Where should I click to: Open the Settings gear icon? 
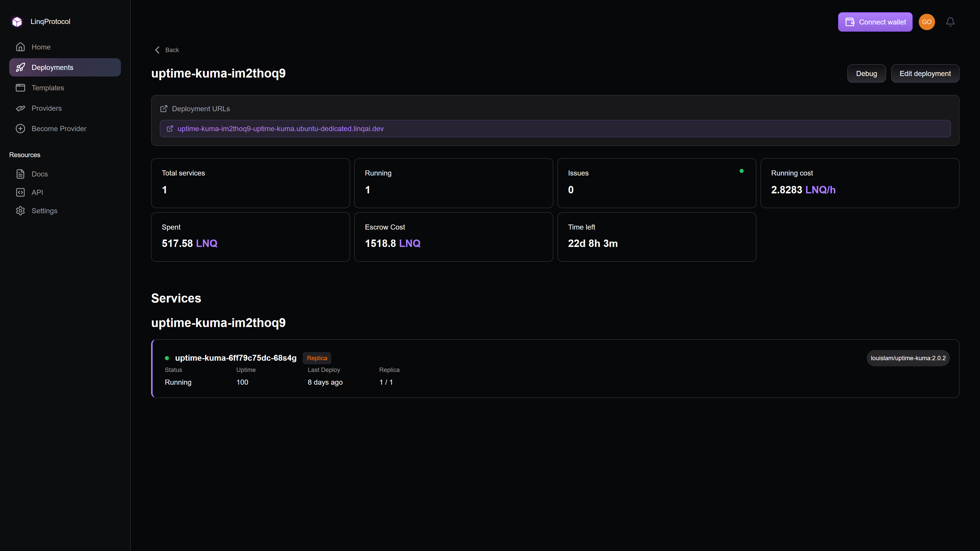click(x=20, y=210)
